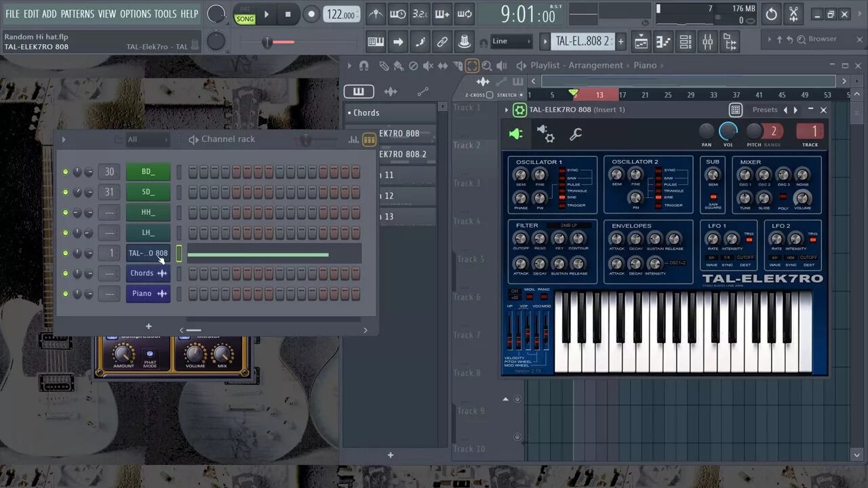Click the Stop transport button

[288, 14]
